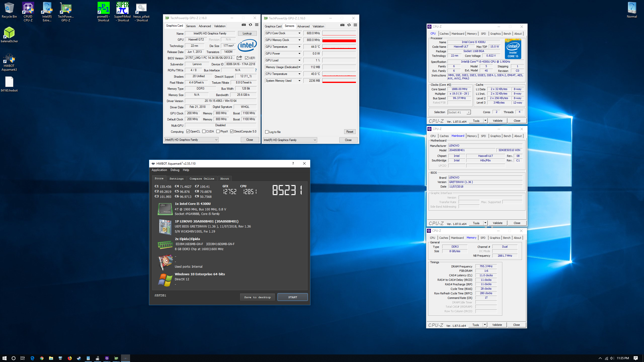
Task: Open the prime95 desktop shortcut
Action: pyautogui.click(x=103, y=12)
